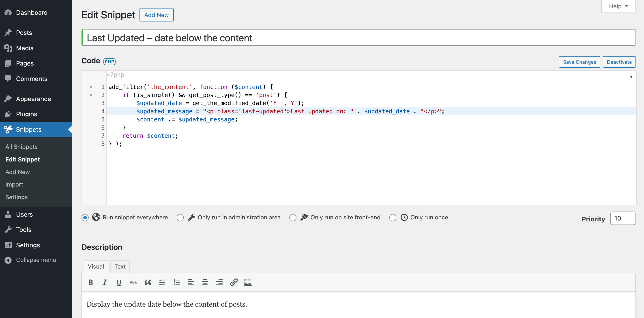Click the Posts icon in sidebar
Image resolution: width=644 pixels, height=318 pixels.
point(8,32)
